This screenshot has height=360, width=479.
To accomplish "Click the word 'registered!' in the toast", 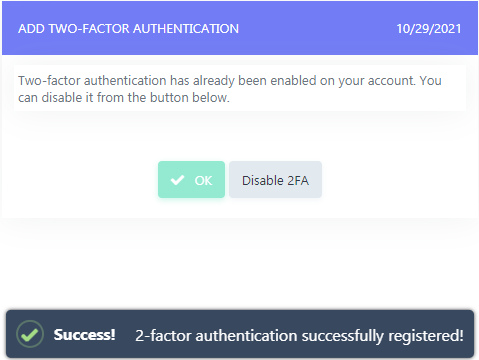I will (426, 336).
